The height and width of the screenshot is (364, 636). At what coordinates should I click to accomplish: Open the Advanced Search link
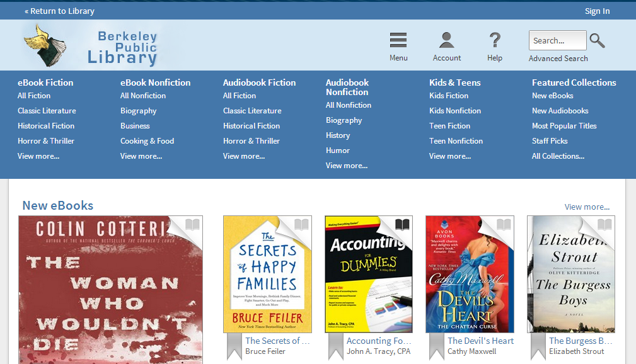coord(558,59)
